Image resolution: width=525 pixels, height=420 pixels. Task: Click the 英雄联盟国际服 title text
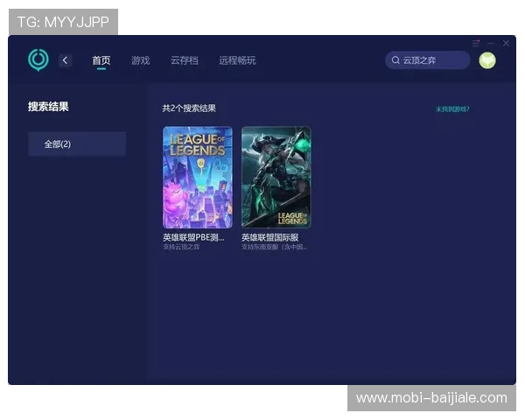coord(269,237)
